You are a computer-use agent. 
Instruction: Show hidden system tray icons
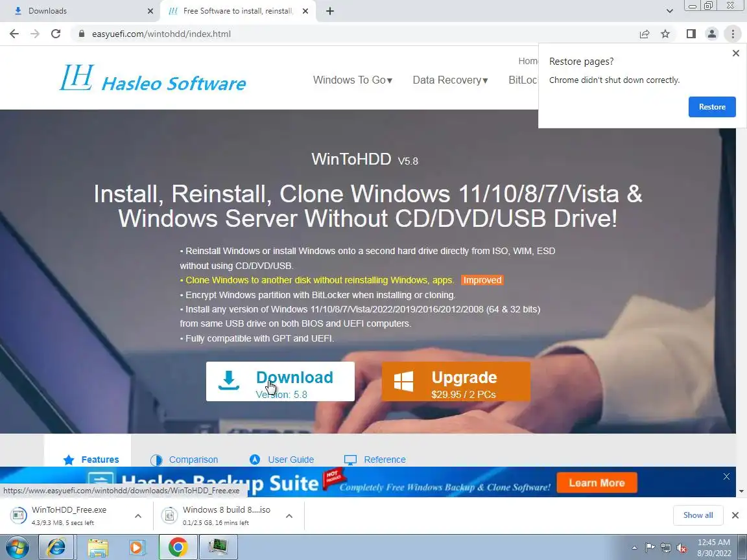(634, 548)
